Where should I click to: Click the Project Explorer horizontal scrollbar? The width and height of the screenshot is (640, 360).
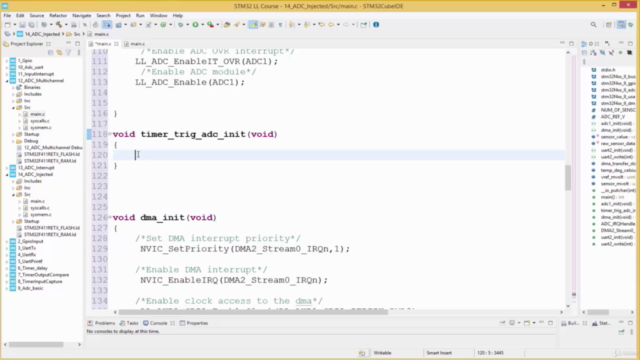(36, 344)
